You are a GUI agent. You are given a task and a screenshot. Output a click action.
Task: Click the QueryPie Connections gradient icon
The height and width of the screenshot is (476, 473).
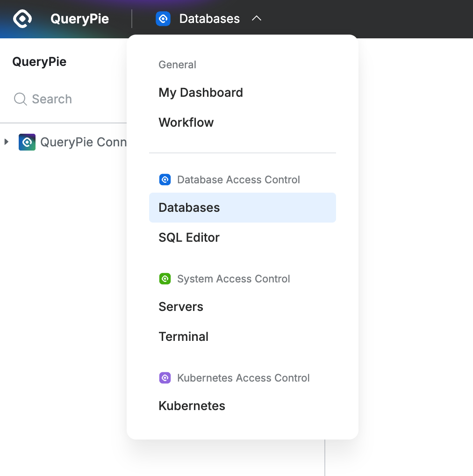click(27, 142)
